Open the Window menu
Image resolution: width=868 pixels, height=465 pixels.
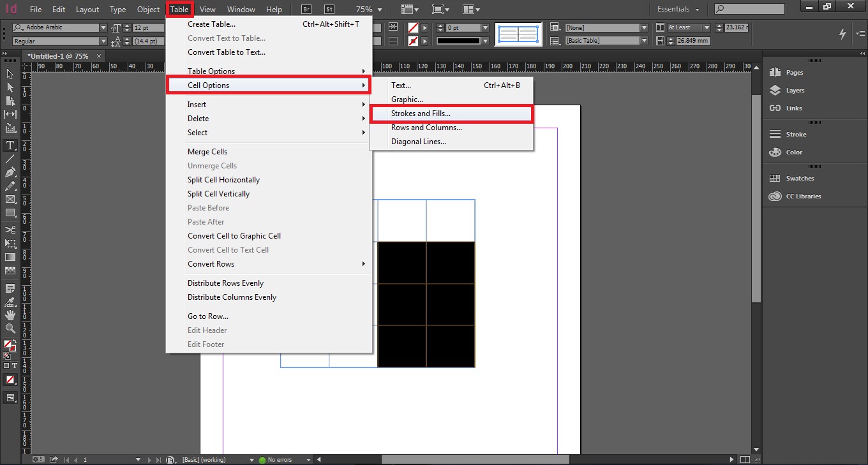241,10
